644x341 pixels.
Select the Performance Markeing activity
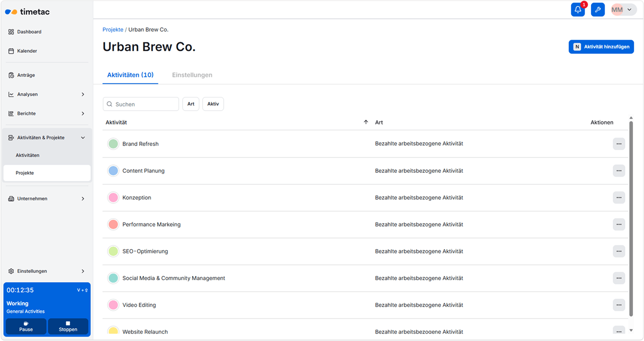(x=152, y=224)
